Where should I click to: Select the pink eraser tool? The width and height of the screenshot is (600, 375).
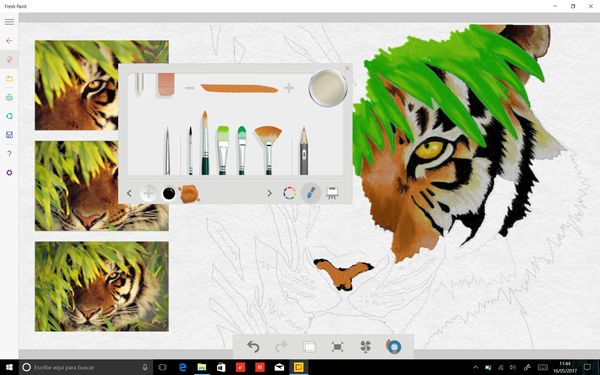[166, 84]
